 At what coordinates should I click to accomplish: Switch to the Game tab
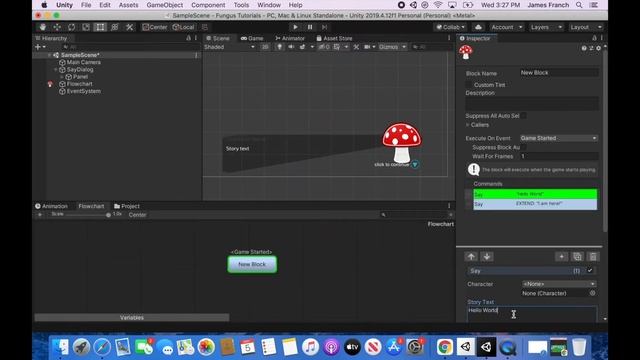pos(252,38)
